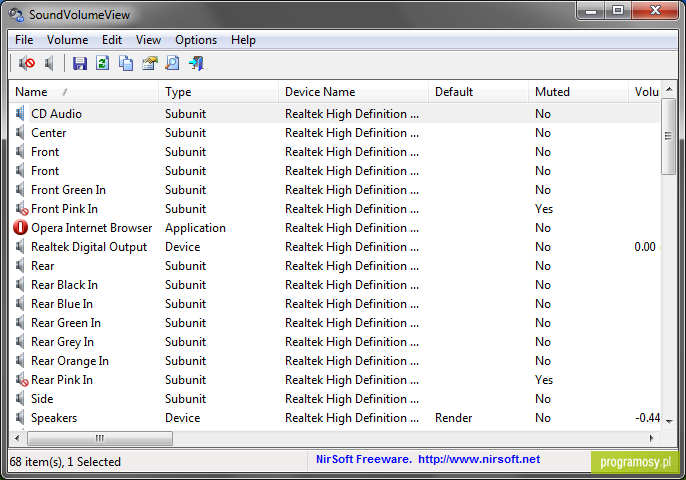Select the Center row name
This screenshot has width=686, height=480.
coord(49,133)
